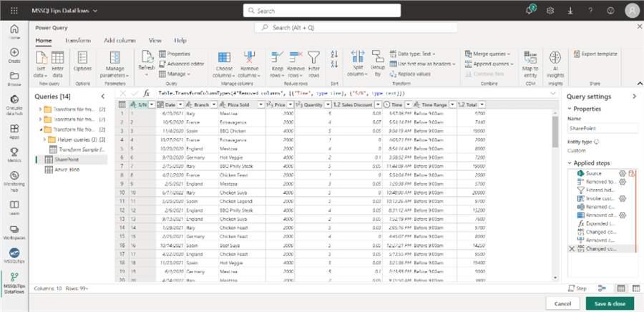Click the data grid vertical scrollbar

pos(555,132)
